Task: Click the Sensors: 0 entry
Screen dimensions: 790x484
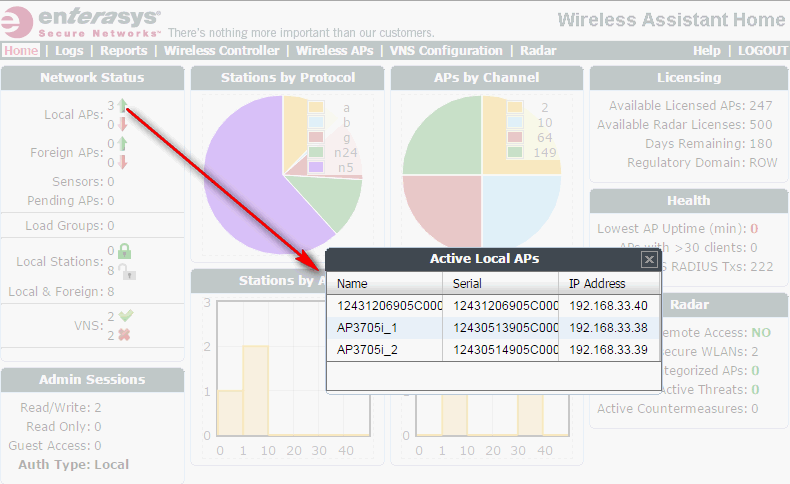Action: pyautogui.click(x=83, y=181)
